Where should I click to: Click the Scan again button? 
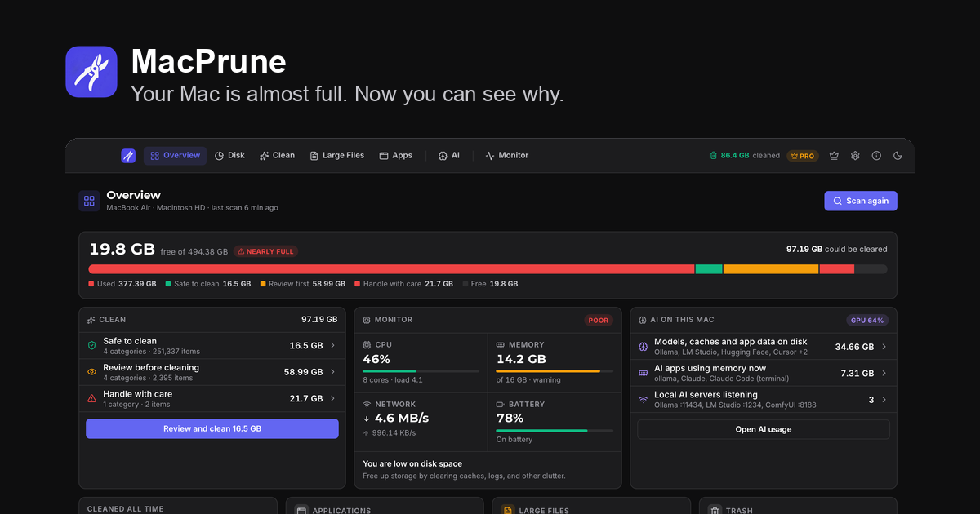(x=861, y=201)
